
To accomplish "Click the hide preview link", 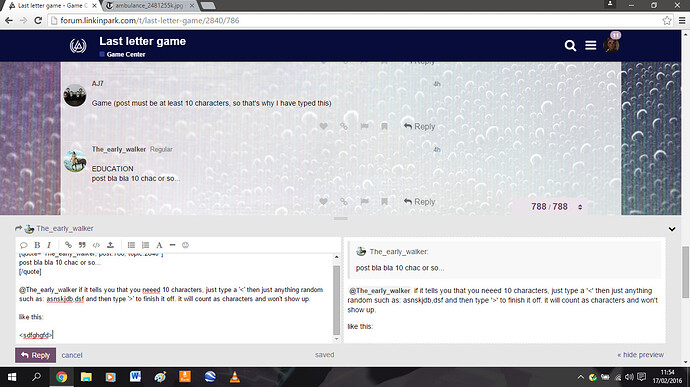I will pos(640,355).
